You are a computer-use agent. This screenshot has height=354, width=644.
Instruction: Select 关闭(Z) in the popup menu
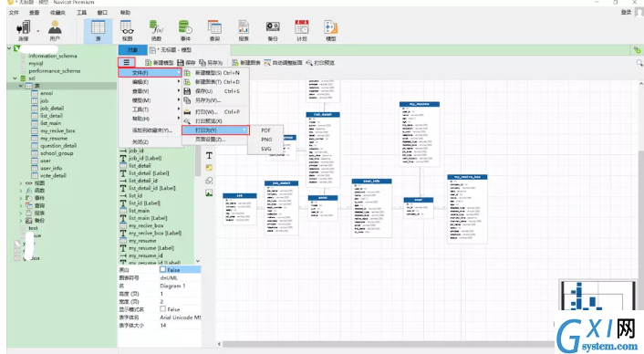(150, 141)
